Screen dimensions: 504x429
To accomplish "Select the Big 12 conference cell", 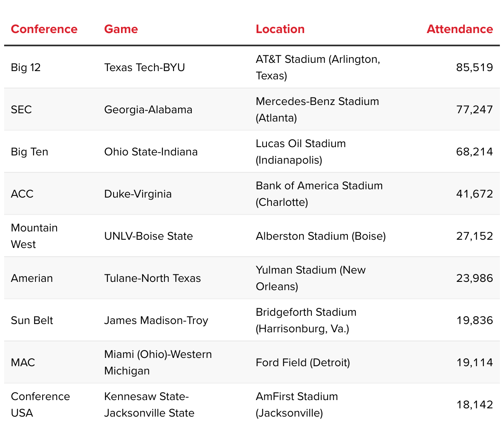I will tap(26, 67).
